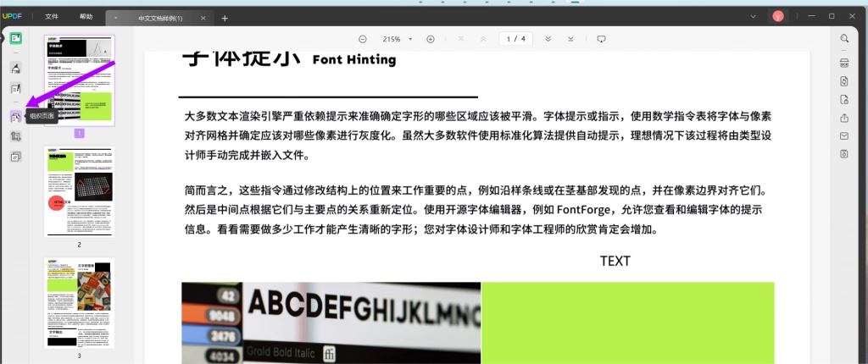Viewport: 868px width, 364px height.
Task: Open the 文件 menu
Action: tap(52, 17)
